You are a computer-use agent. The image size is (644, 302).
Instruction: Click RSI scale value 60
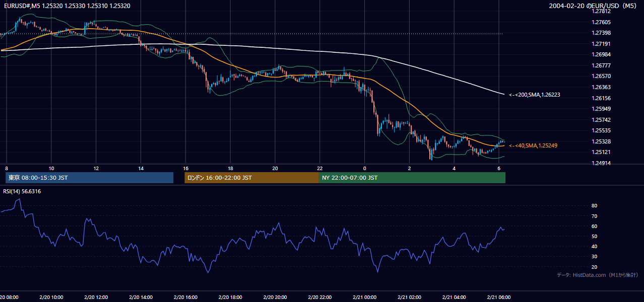[594, 226]
